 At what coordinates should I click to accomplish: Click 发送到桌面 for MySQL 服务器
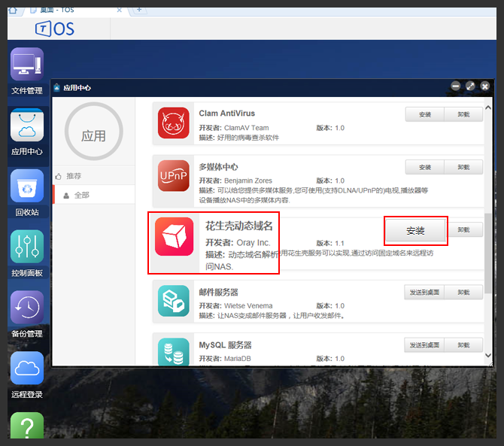[x=424, y=345]
